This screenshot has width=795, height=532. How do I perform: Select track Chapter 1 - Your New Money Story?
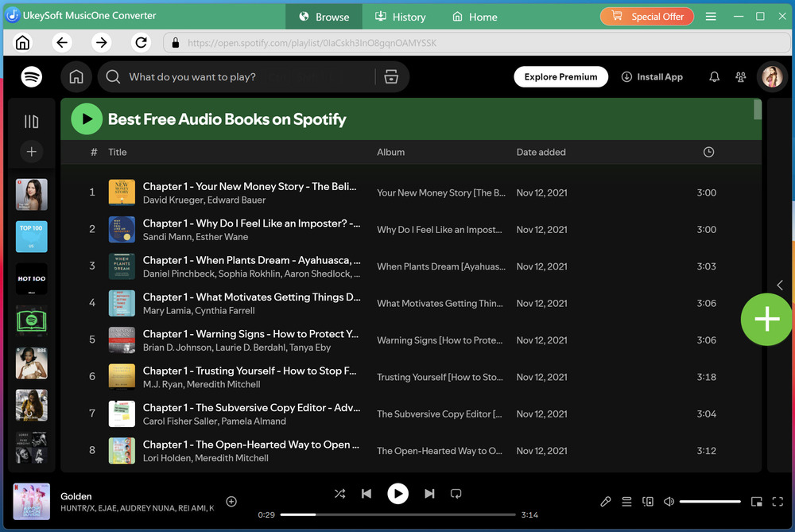[411, 192]
